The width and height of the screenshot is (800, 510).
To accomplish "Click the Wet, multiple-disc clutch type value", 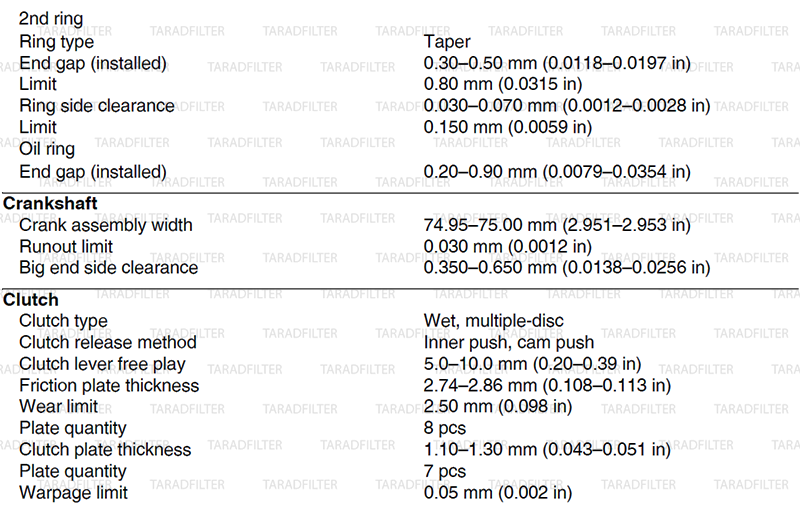I will (493, 321).
